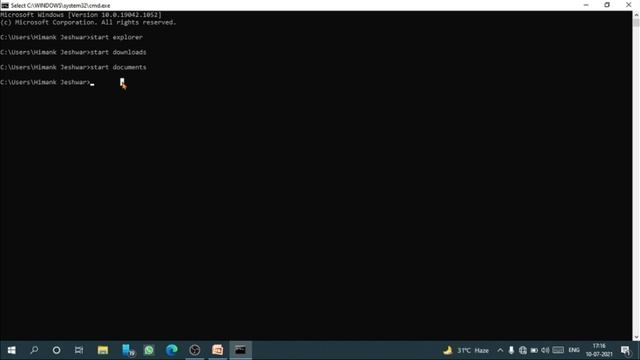Click the 'start documents' command line
Screen dimensions: 640x360
73,67
